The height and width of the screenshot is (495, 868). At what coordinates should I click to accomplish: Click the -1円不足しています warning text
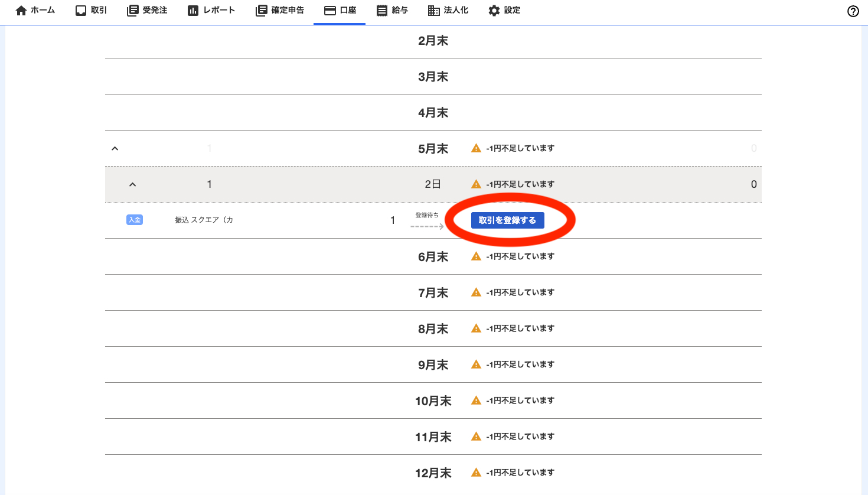click(x=521, y=148)
